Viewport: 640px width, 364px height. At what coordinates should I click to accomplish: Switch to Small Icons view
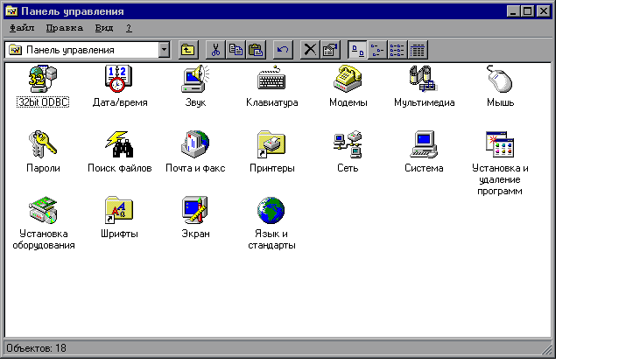[377, 50]
